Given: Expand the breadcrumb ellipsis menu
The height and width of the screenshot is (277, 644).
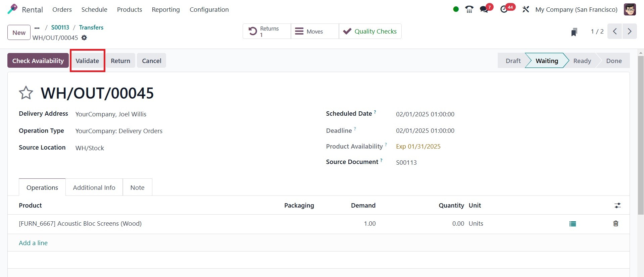Looking at the screenshot, I should point(37,28).
